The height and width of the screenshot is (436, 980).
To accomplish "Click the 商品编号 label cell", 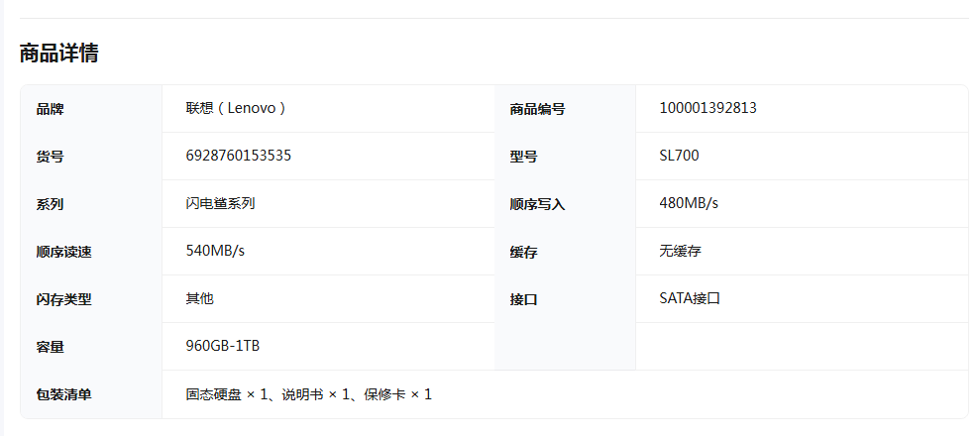I will point(537,109).
